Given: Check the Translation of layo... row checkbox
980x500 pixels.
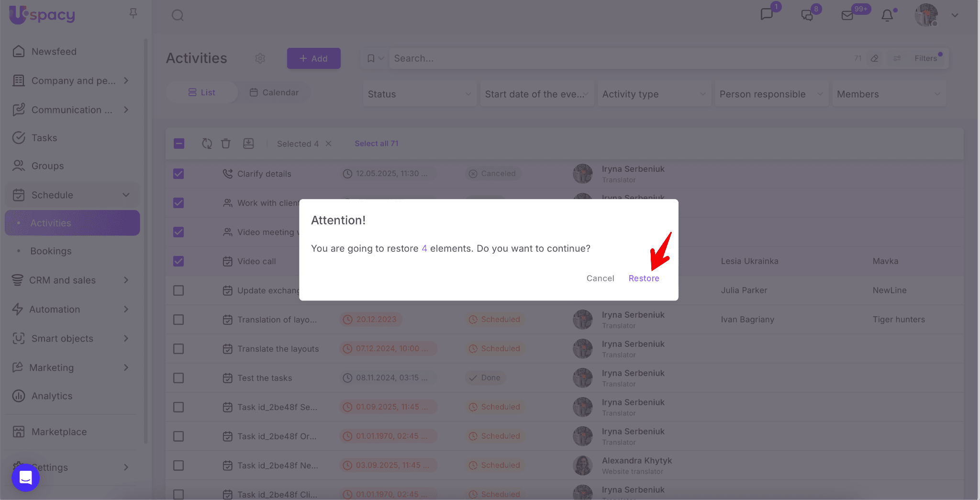Looking at the screenshot, I should (x=178, y=320).
